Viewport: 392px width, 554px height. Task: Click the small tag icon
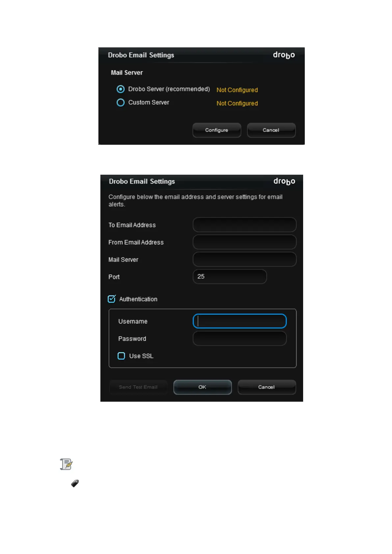point(75,483)
